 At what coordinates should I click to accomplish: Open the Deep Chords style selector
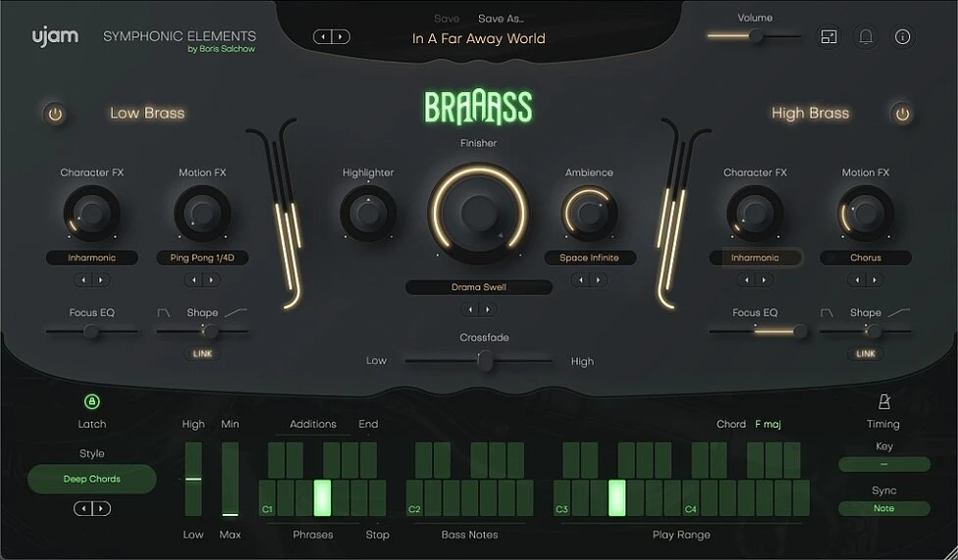point(92,479)
